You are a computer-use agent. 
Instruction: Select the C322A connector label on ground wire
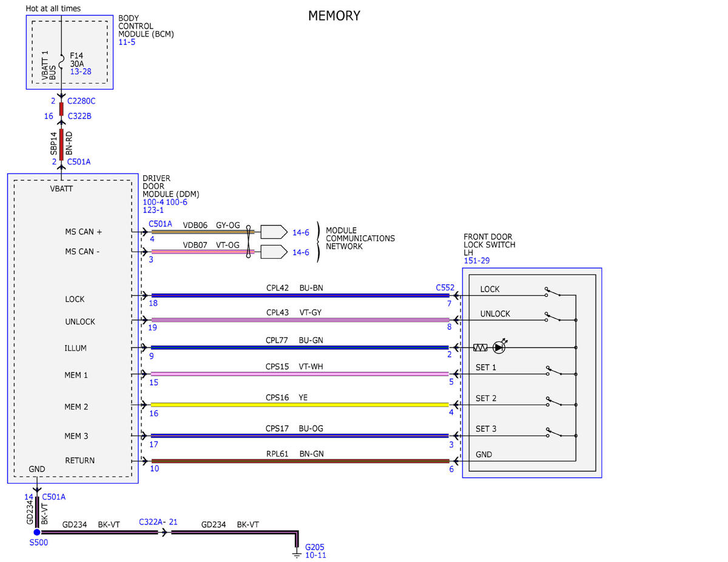pos(150,521)
